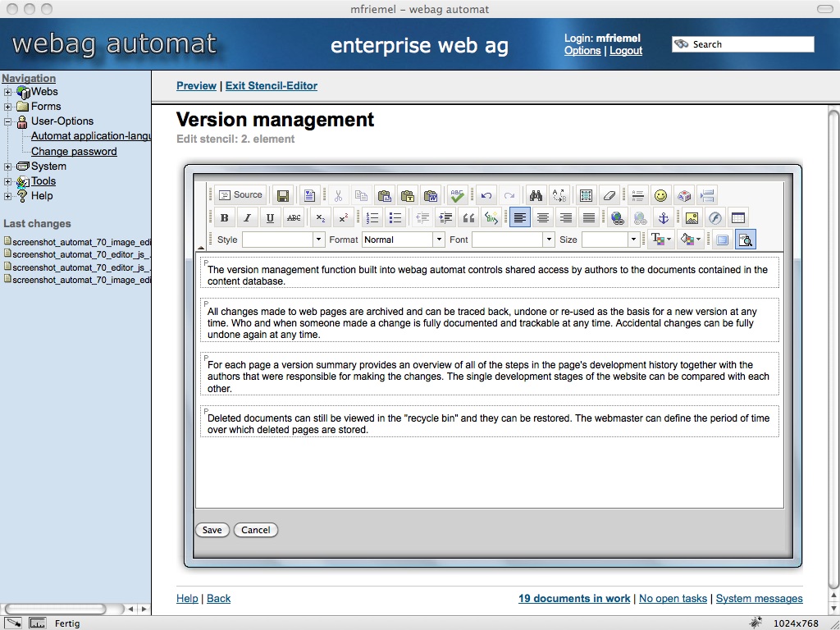This screenshot has width=840, height=630.
Task: Run the ABC spell check icon
Action: click(x=457, y=195)
